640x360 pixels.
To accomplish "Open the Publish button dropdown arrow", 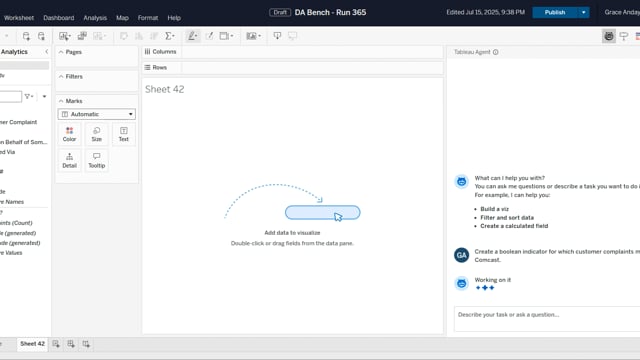I will point(584,13).
